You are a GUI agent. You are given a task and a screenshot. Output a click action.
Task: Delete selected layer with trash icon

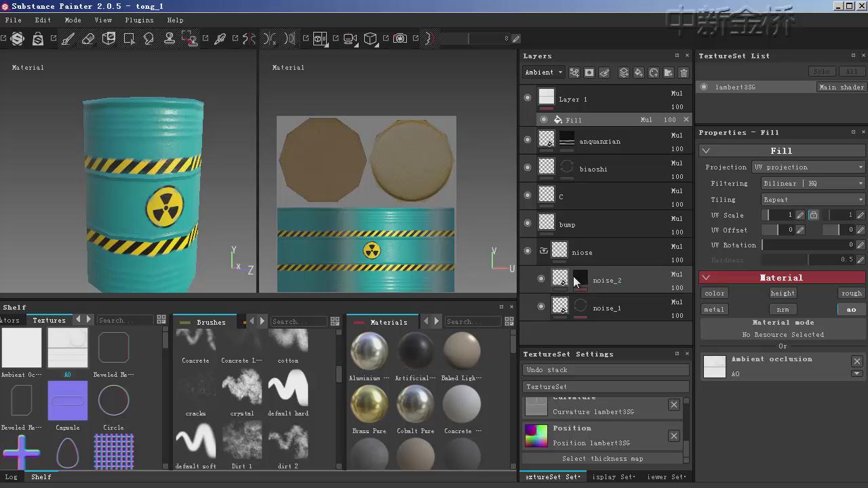[x=684, y=73]
